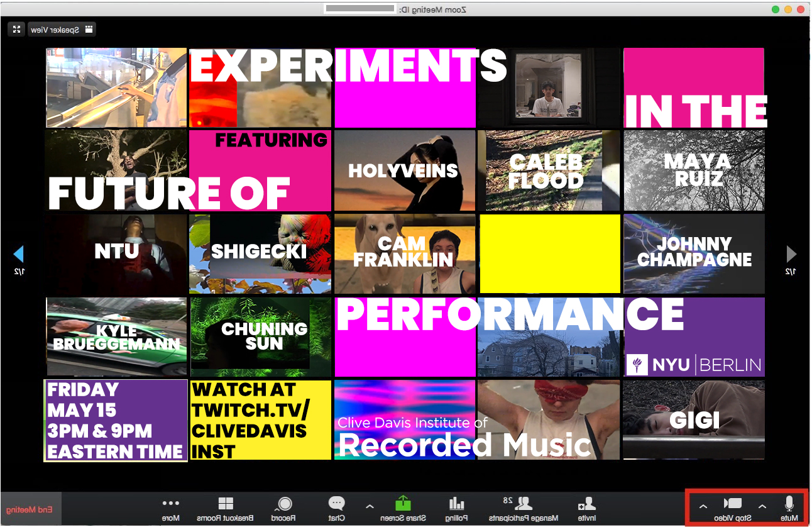Expand video options chevron beside Stop Video
Image resolution: width=812 pixels, height=527 pixels.
click(x=703, y=506)
